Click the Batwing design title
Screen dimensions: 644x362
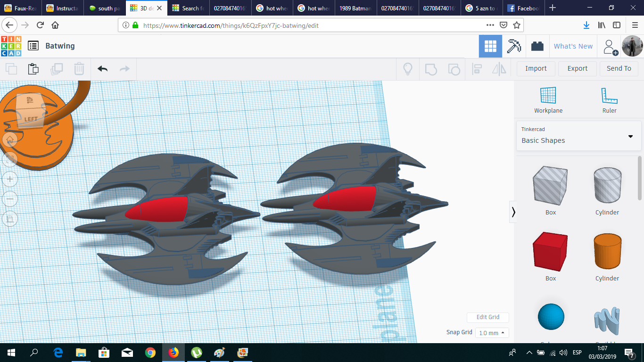pos(60,46)
